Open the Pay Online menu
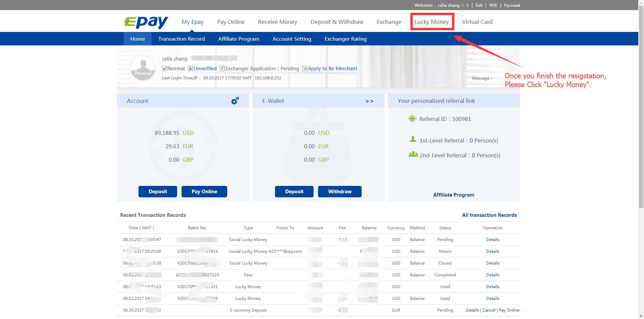The height and width of the screenshot is (319, 644). point(231,22)
